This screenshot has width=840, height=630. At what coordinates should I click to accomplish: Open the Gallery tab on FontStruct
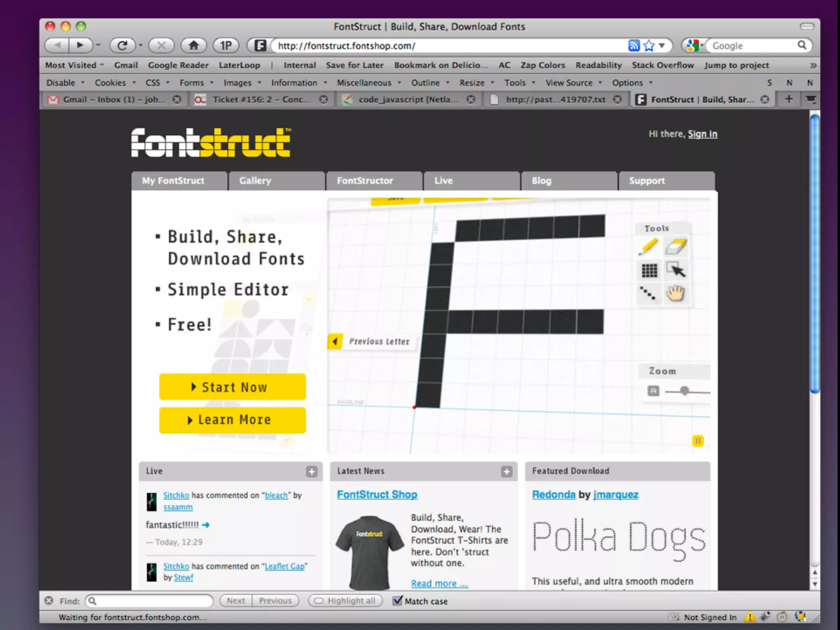pos(255,181)
